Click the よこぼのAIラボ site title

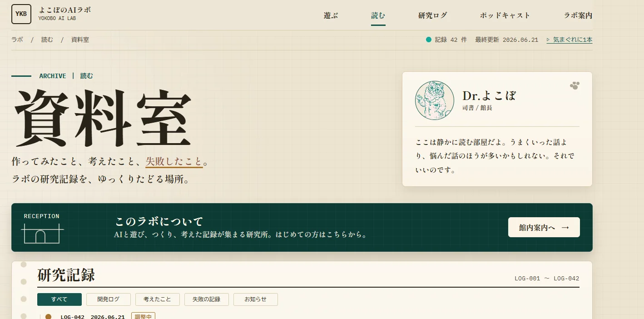pos(64,10)
